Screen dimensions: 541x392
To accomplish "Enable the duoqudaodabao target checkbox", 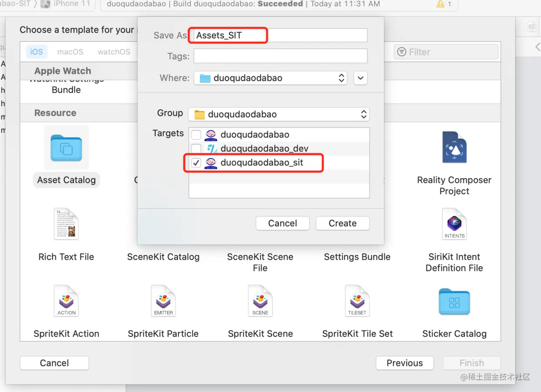I will tap(196, 135).
